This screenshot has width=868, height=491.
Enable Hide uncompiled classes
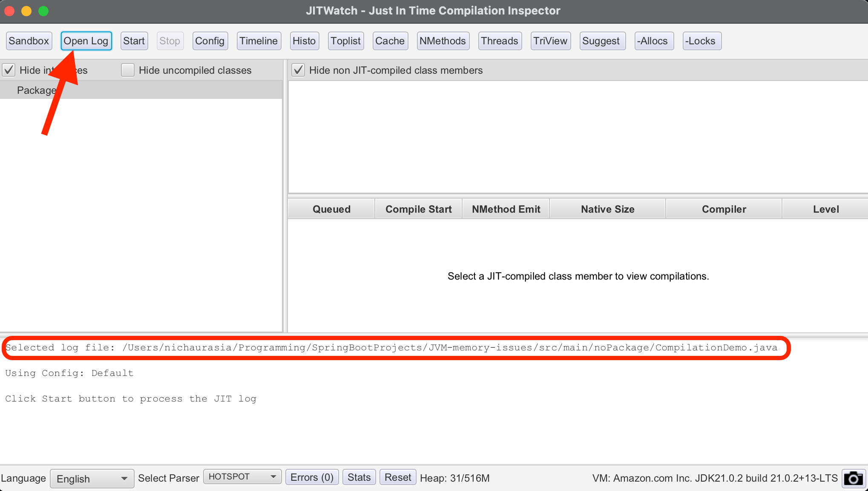[x=128, y=70]
